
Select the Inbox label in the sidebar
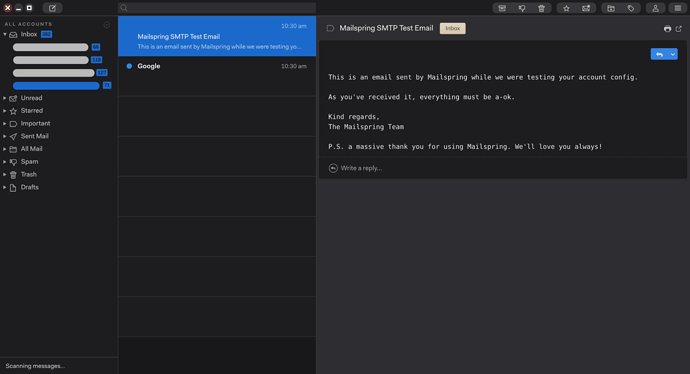[x=29, y=34]
